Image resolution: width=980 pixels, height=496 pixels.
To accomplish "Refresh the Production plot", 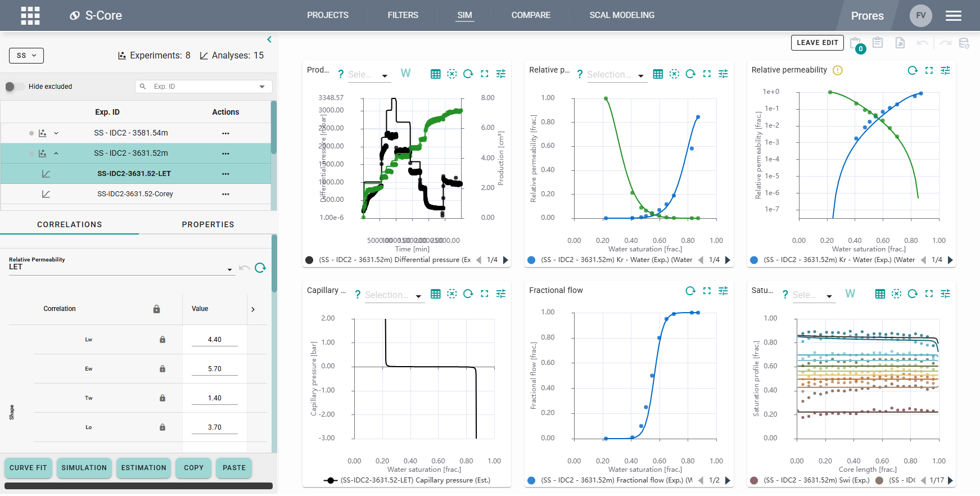I will pos(468,74).
